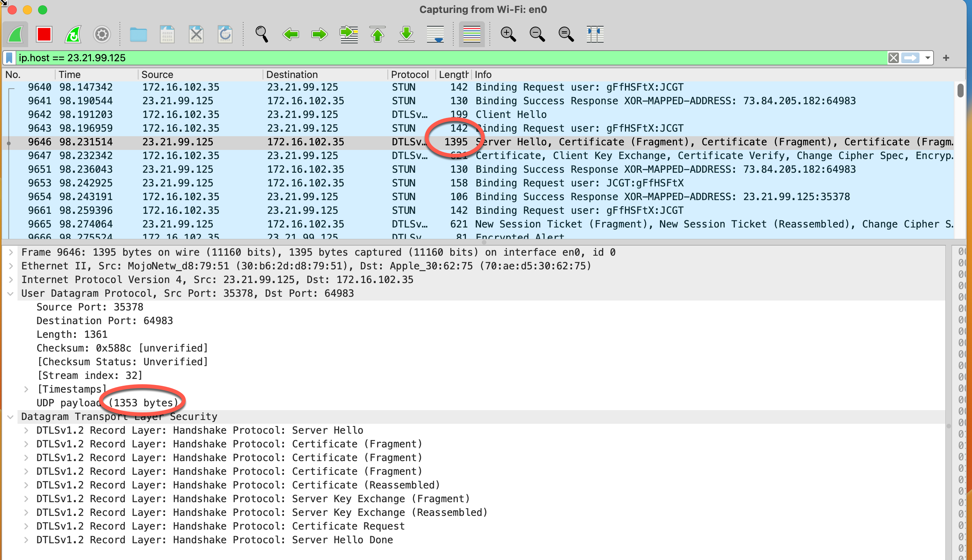
Task: Restart the current capture
Action: 72,34
